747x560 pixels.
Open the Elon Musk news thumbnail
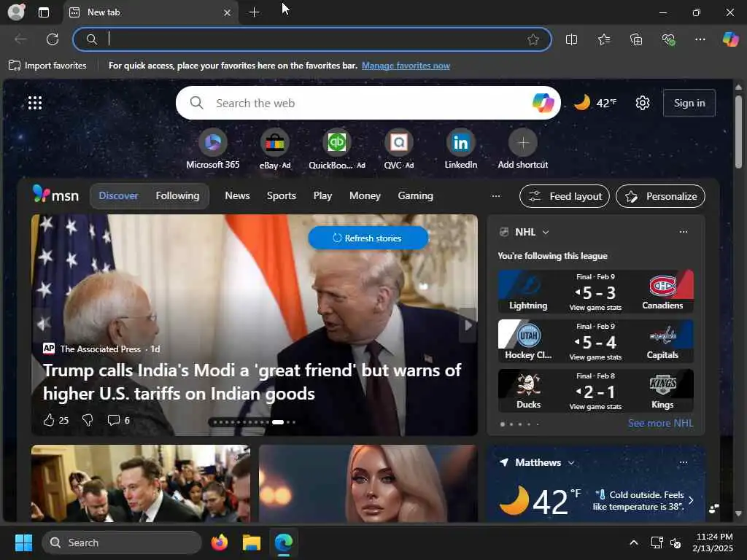(x=141, y=483)
